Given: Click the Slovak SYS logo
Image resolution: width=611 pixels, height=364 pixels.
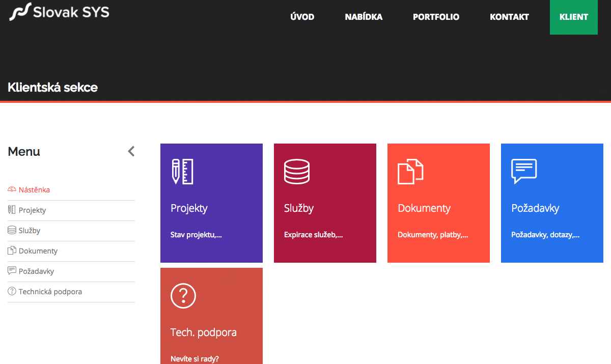Looking at the screenshot, I should pyautogui.click(x=59, y=12).
